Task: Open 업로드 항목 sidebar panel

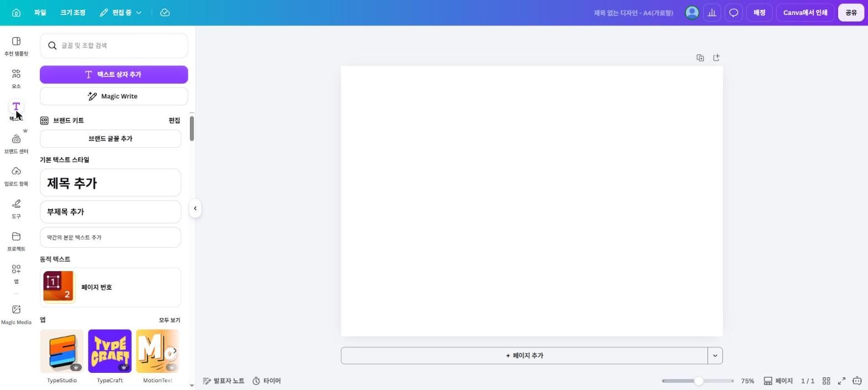Action: click(x=16, y=177)
